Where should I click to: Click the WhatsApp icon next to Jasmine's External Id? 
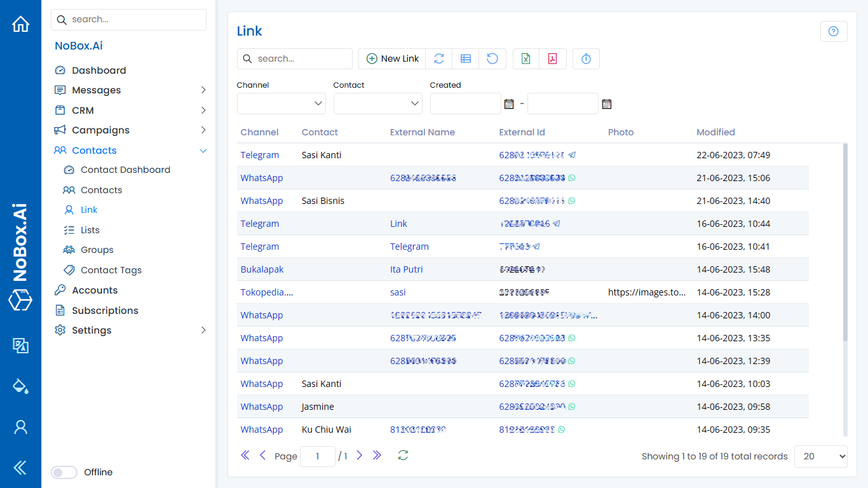571,406
